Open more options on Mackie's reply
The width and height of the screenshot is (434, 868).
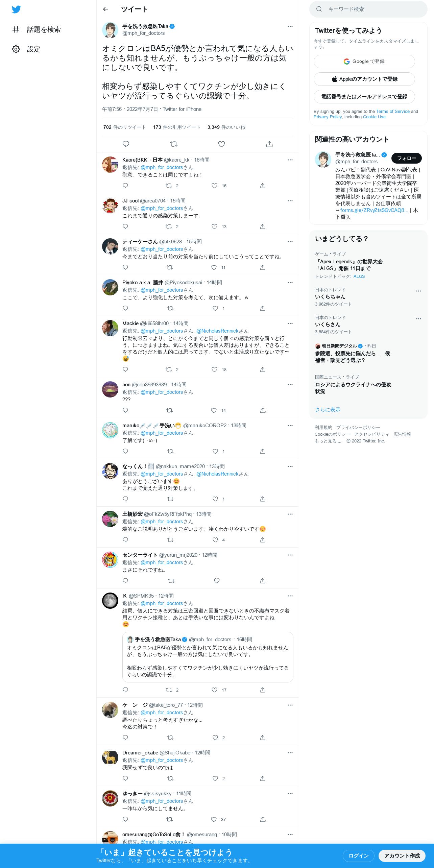coord(290,323)
